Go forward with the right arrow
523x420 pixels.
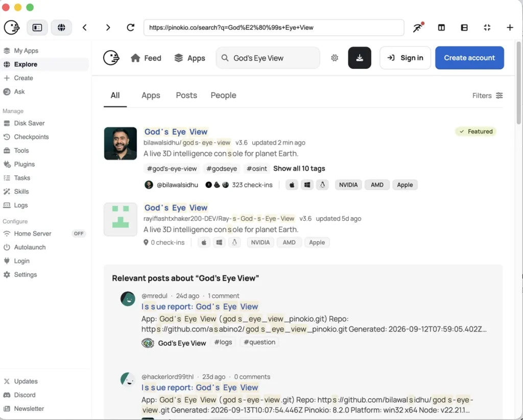108,28
